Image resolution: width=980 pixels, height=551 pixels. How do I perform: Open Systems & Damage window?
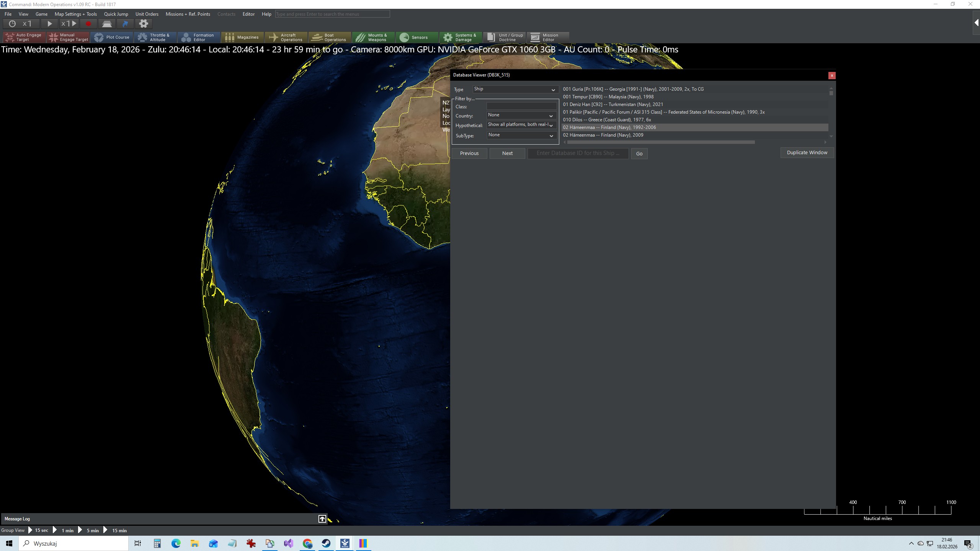(x=461, y=37)
